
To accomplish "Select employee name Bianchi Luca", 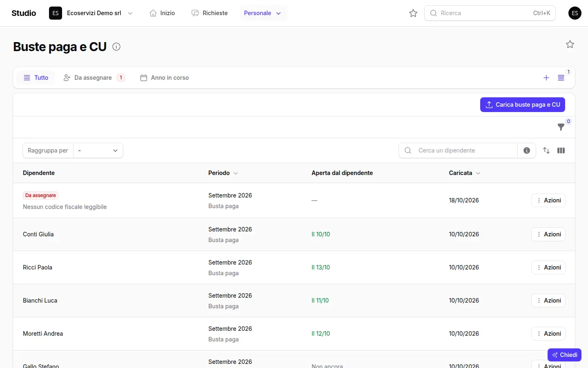I will click(x=40, y=301).
